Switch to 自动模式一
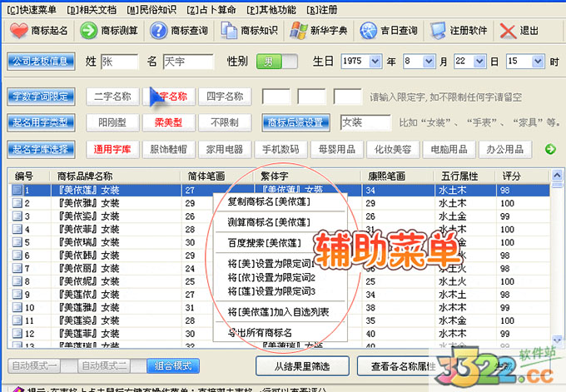This screenshot has width=566, height=392. click(34, 366)
